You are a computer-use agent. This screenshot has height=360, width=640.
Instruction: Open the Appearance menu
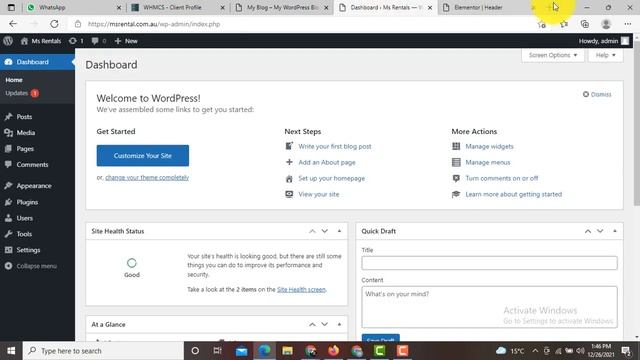tap(34, 186)
